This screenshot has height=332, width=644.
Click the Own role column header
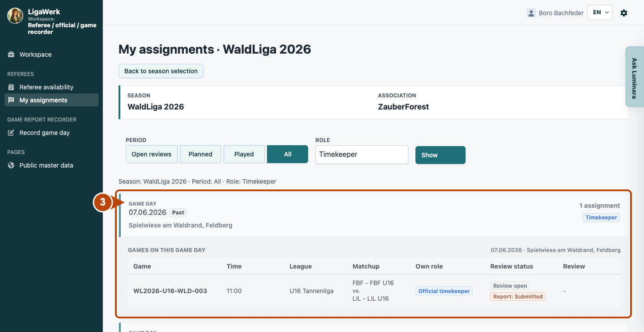tap(429, 266)
